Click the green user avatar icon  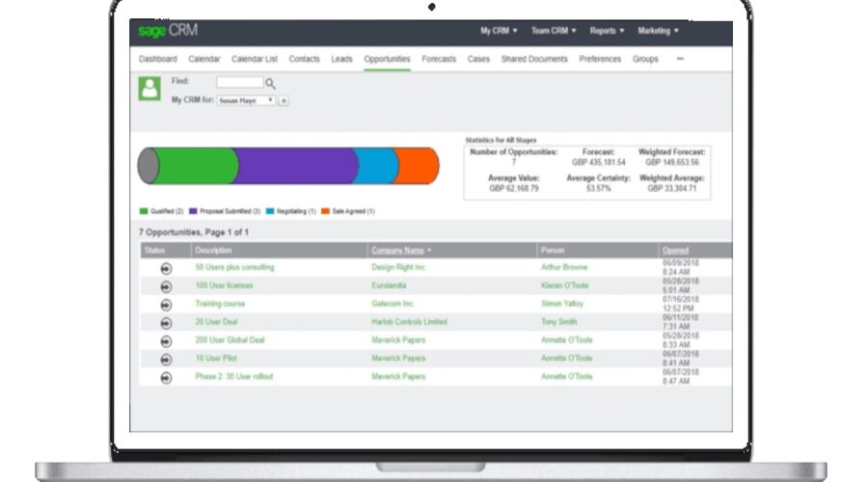point(149,89)
